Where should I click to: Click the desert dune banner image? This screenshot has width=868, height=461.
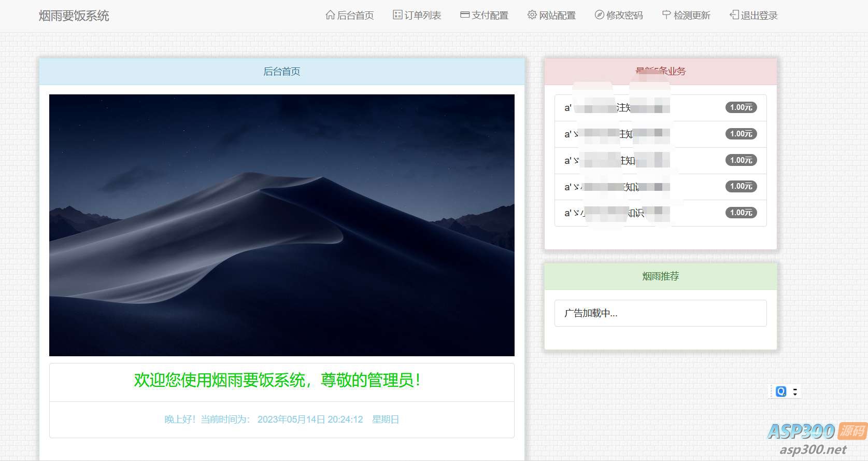click(x=281, y=225)
